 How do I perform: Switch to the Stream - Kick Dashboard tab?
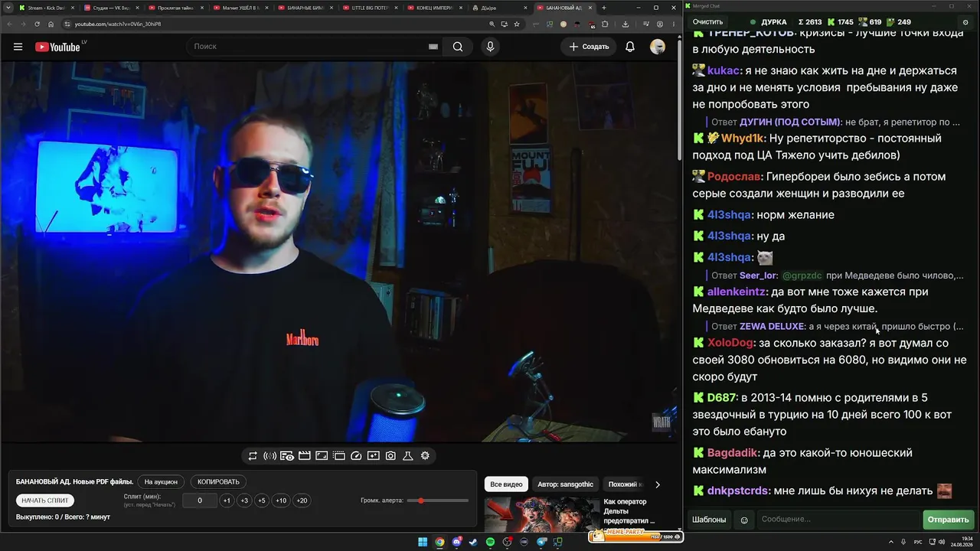pyautogui.click(x=46, y=8)
